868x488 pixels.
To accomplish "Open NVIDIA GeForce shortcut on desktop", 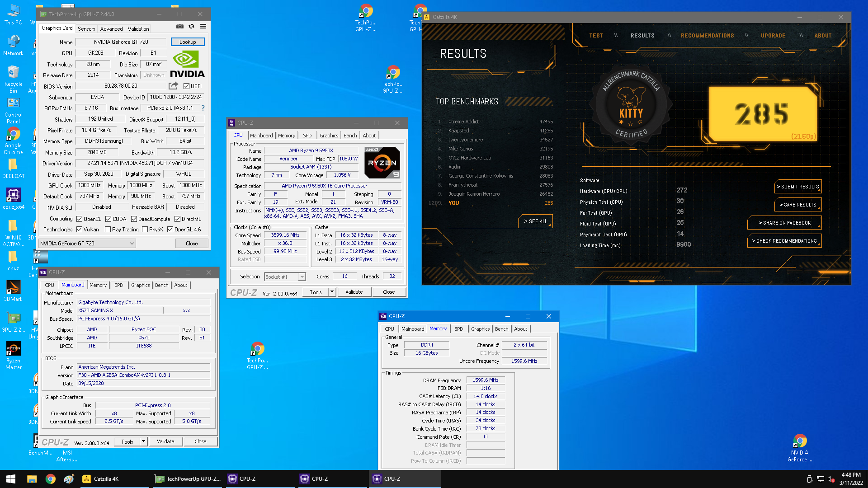I will coord(800,448).
